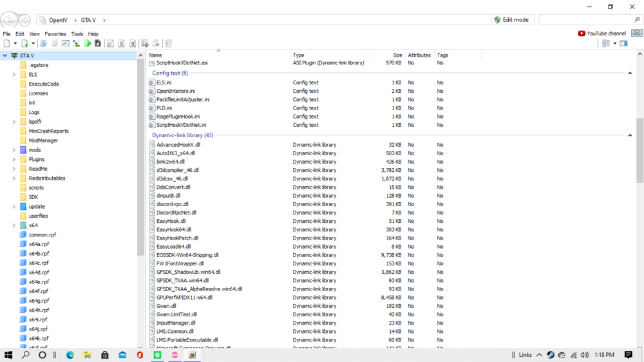Open the chevron after GTA V breadcrumb
This screenshot has width=644, height=362.
[x=104, y=20]
